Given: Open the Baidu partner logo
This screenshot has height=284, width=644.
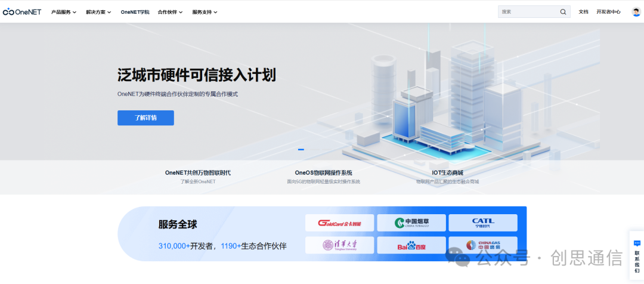Looking at the screenshot, I should click(411, 245).
